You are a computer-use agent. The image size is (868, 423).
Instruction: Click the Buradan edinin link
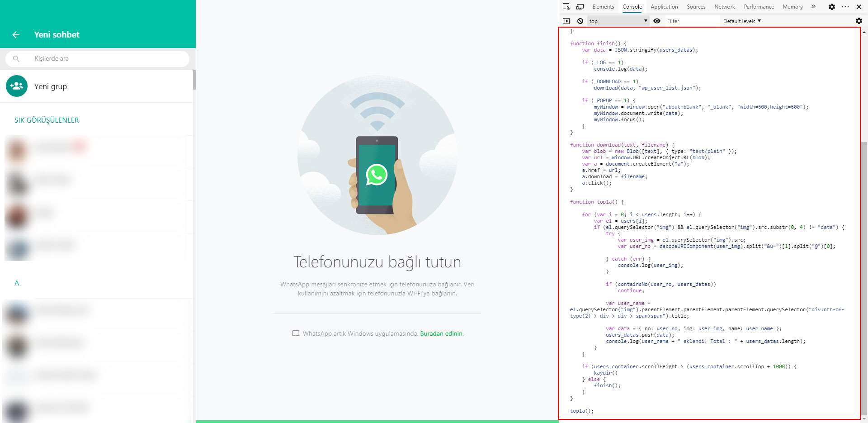(x=442, y=333)
